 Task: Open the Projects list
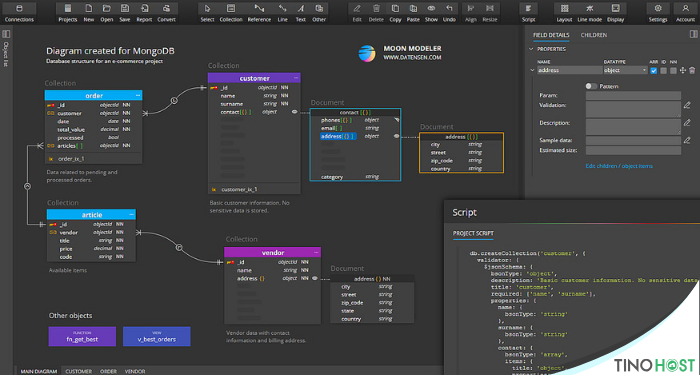click(68, 8)
